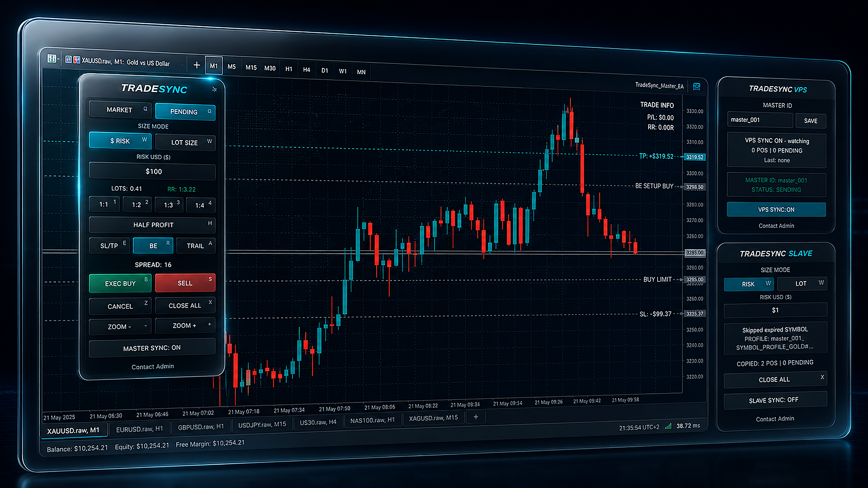868x488 pixels.
Task: Select the D1 timeframe
Action: click(x=325, y=71)
